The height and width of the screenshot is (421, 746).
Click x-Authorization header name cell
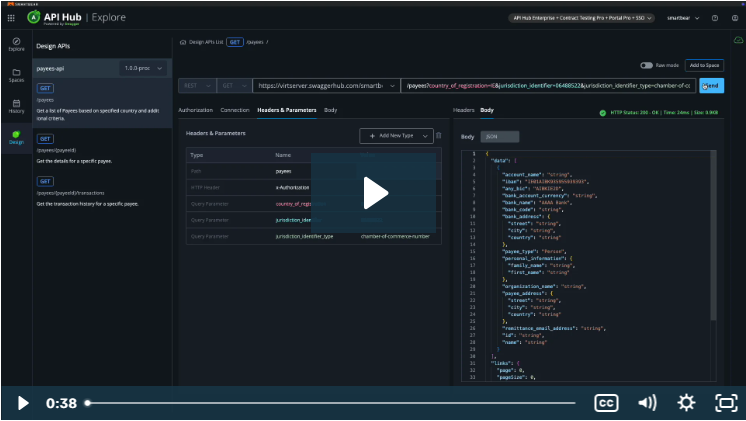(x=292, y=187)
